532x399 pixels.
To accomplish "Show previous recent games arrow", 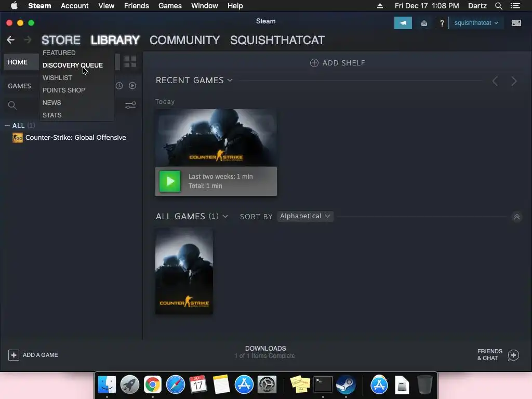I will tap(495, 81).
